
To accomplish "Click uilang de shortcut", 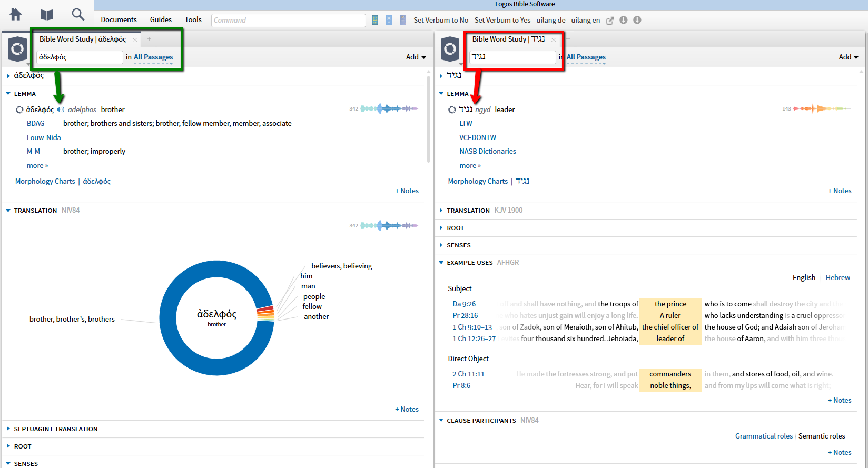I will click(x=551, y=20).
